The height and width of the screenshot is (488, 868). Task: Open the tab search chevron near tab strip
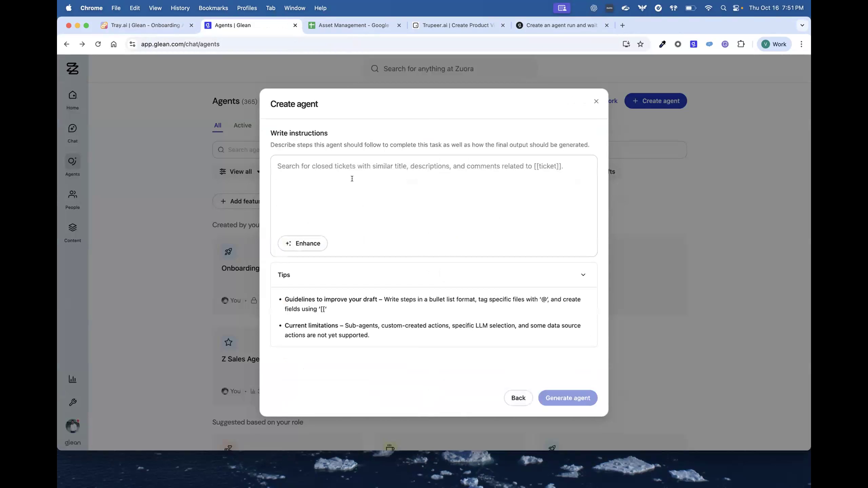(x=802, y=25)
